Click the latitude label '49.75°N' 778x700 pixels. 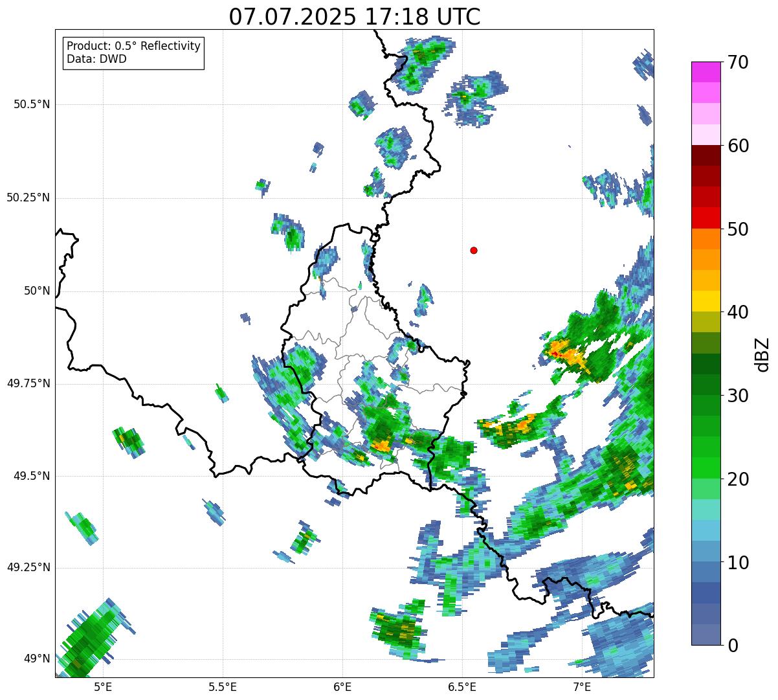pos(28,383)
